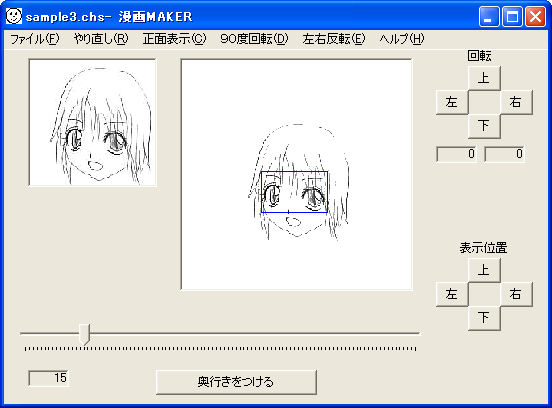Click the 奥行きをつける button
Viewport: 552px width, 408px height.
click(236, 382)
